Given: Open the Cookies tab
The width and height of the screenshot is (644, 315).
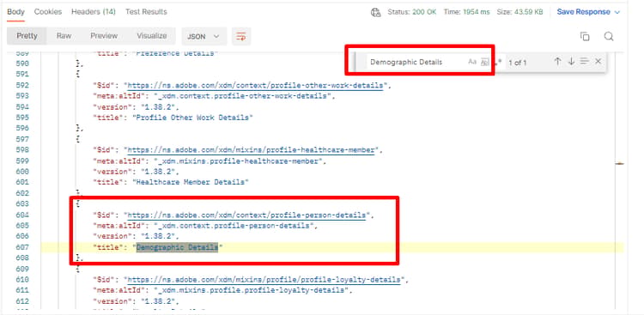Looking at the screenshot, I should pyautogui.click(x=47, y=12).
